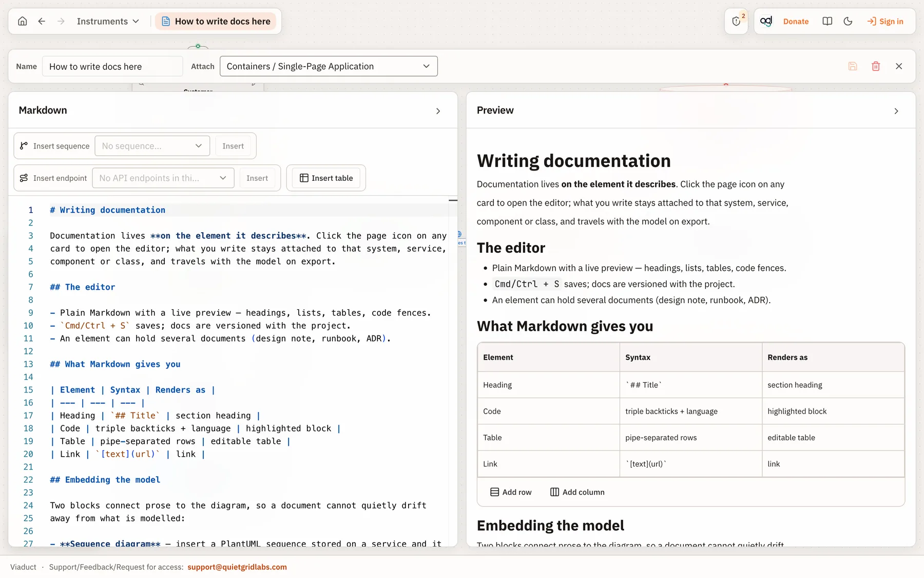Screen dimensions: 924x578
Task: Open the Instruments dropdown menu
Action: click(108, 21)
